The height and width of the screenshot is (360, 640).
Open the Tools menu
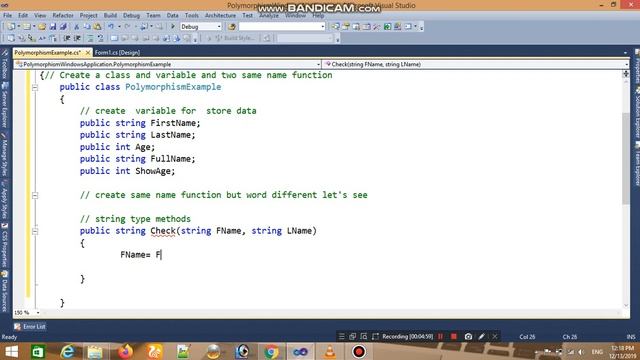pos(191,15)
